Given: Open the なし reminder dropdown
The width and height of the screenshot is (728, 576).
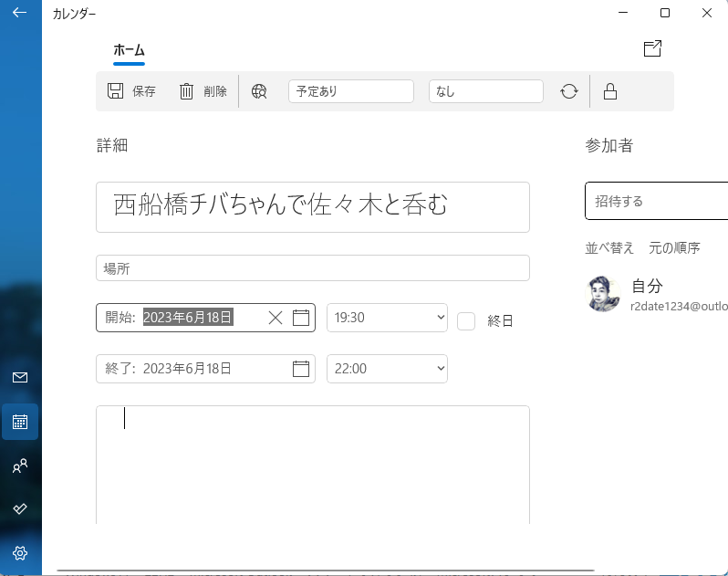Looking at the screenshot, I should point(486,91).
